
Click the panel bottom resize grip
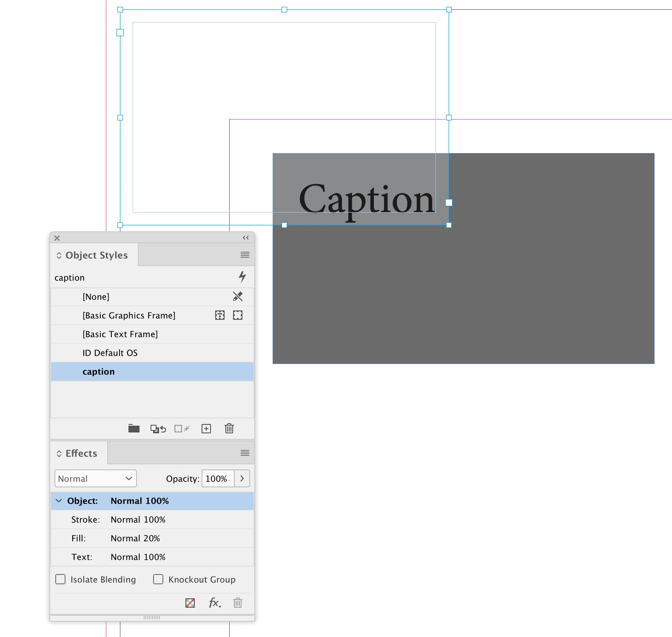click(152, 617)
